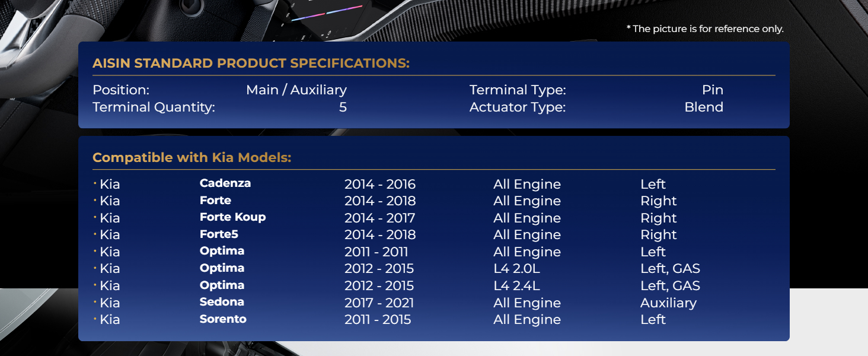Click the AISIN Standard Product Specifications heading
Image resolution: width=868 pixels, height=356 pixels.
pos(251,63)
